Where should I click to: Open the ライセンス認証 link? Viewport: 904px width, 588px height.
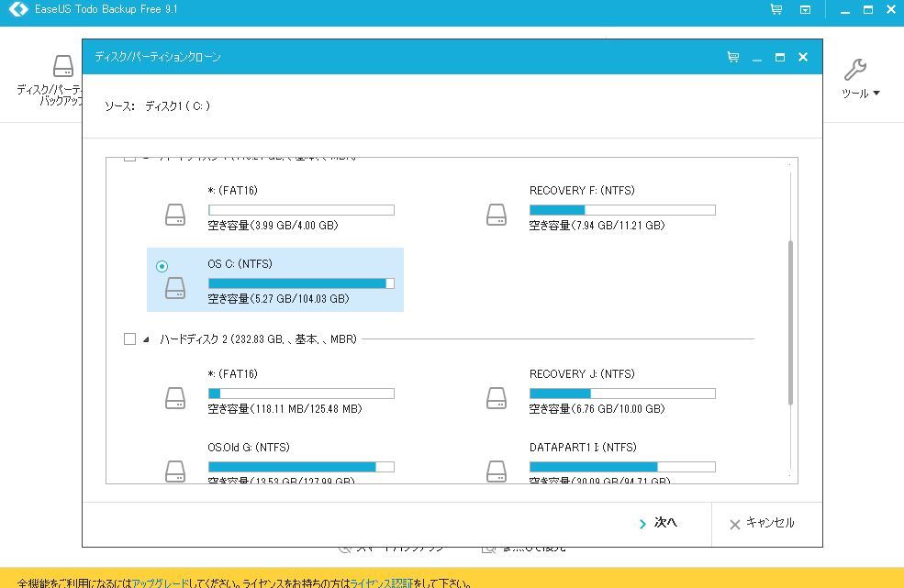coord(381,582)
